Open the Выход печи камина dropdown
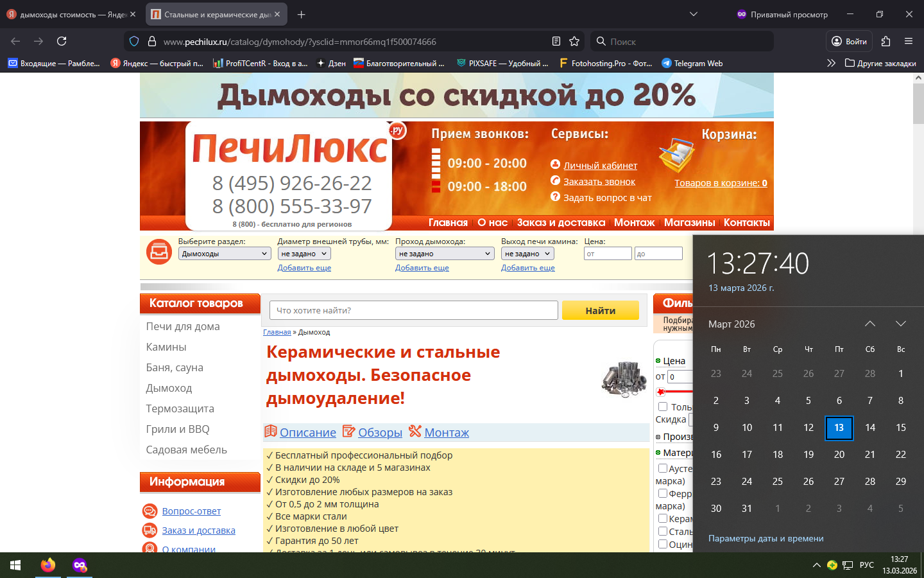924x578 pixels. coord(527,254)
